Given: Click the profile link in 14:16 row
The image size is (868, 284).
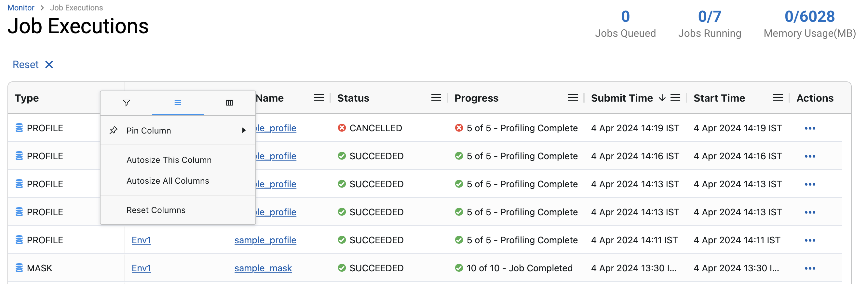Looking at the screenshot, I should pyautogui.click(x=276, y=156).
